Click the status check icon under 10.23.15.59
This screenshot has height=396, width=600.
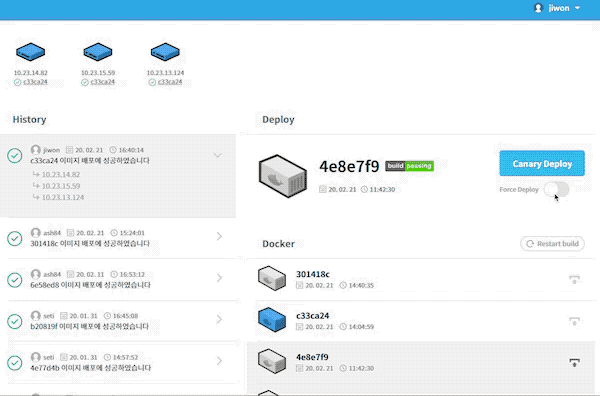pos(85,82)
